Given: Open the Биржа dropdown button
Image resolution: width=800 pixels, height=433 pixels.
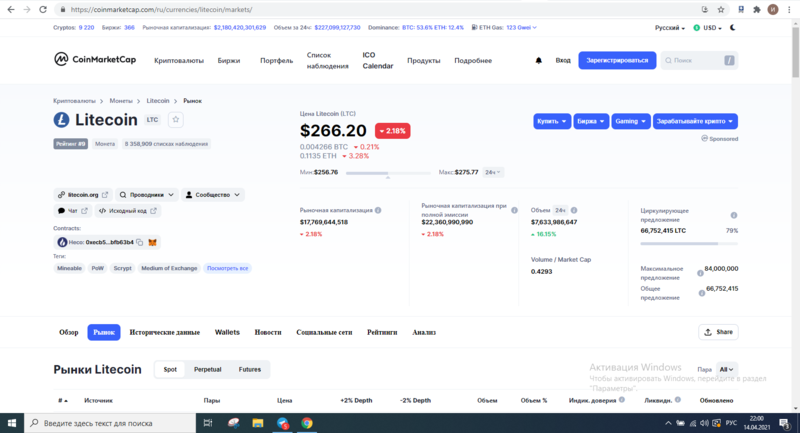Looking at the screenshot, I should (591, 121).
